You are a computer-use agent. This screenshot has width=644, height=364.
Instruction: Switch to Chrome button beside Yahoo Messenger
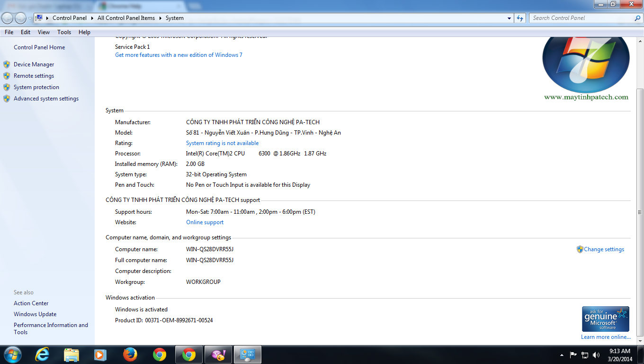tap(189, 355)
